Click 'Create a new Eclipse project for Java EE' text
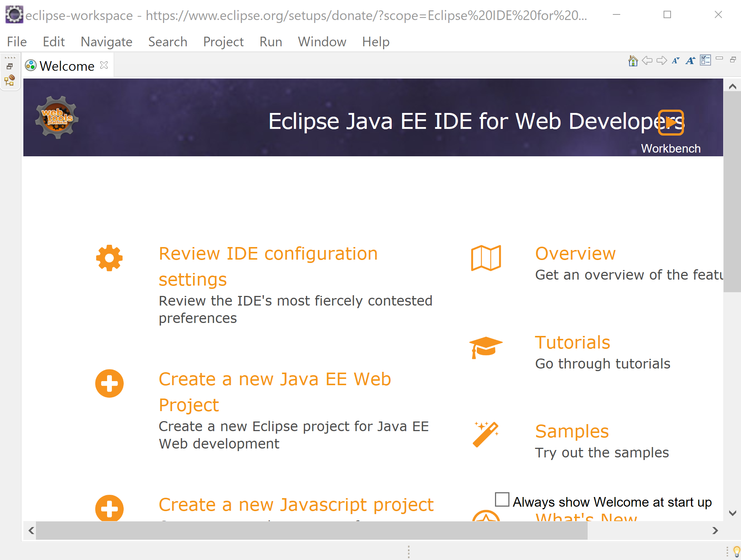741x560 pixels. pos(293,426)
